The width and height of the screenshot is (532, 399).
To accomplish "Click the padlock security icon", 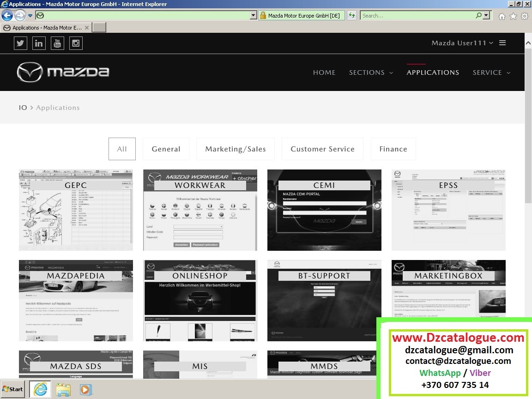I will tap(263, 16).
